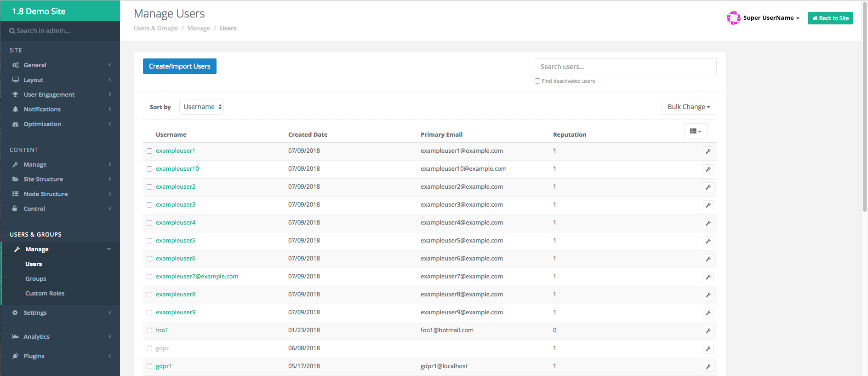This screenshot has width=868, height=376.
Task: Tick the exampleuser5 row checkbox
Action: (x=149, y=241)
